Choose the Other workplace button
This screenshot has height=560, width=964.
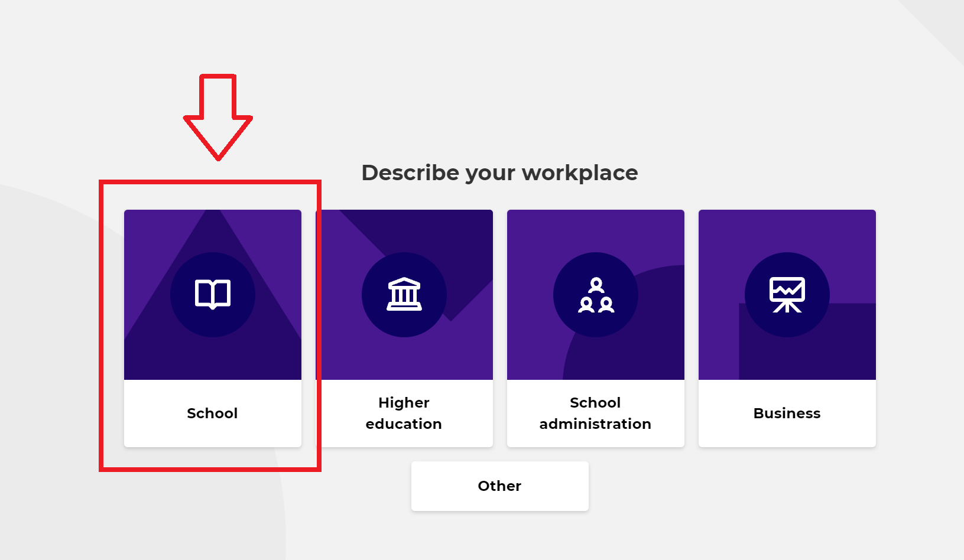click(x=500, y=486)
